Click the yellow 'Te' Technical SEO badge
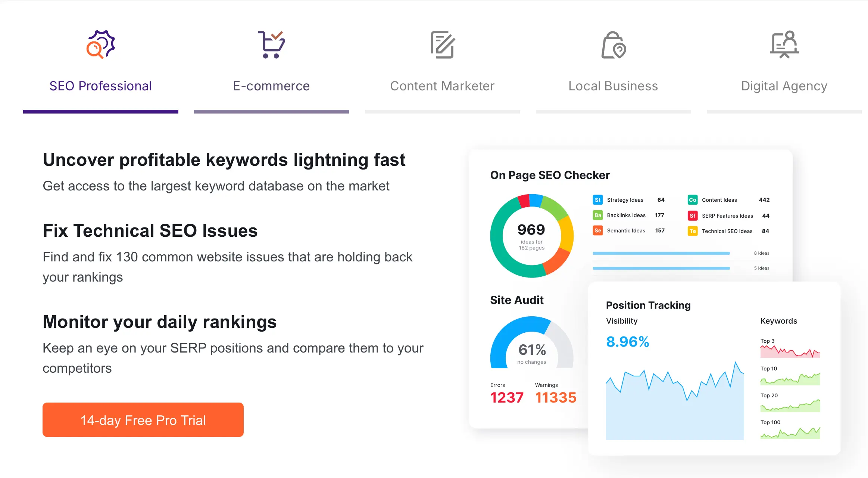 coord(693,231)
